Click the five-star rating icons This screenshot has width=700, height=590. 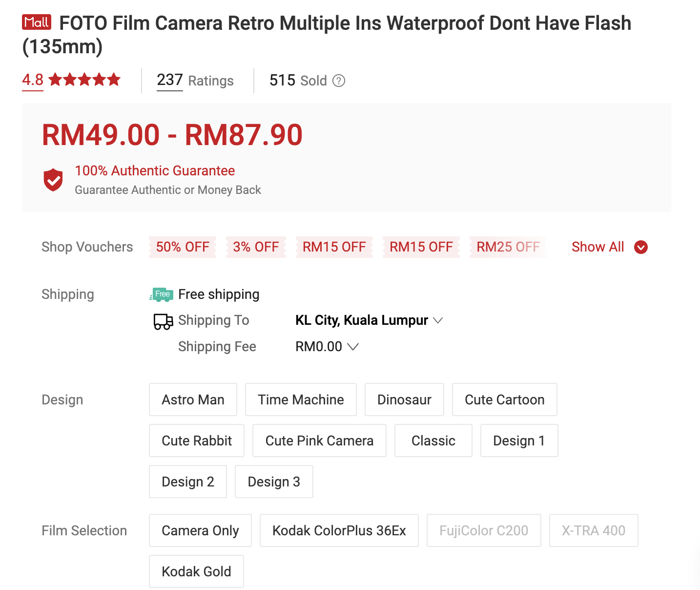pos(84,80)
